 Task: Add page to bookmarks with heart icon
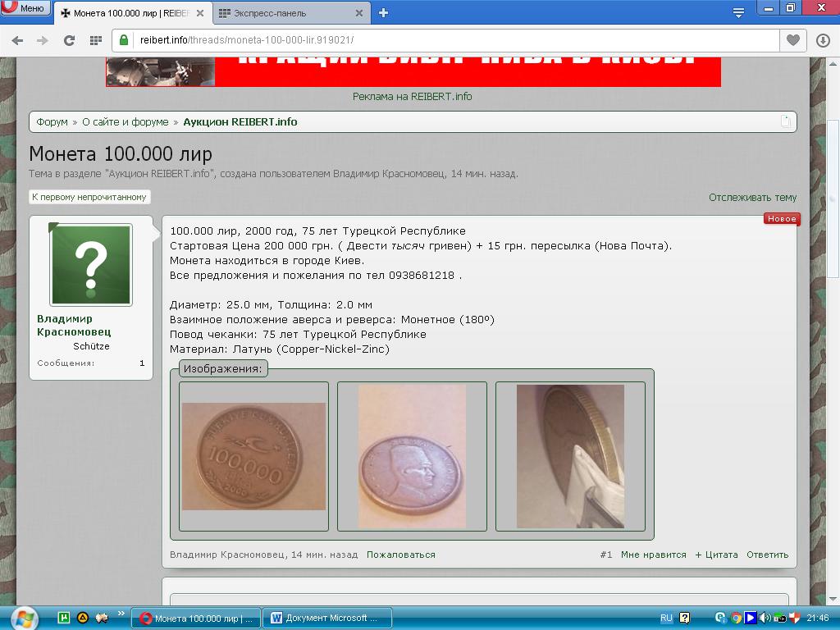click(792, 40)
